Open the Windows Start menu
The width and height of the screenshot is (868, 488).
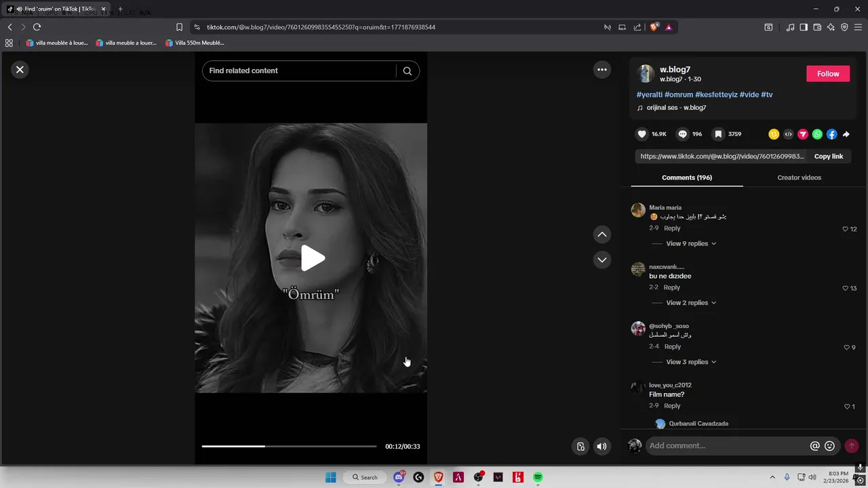pos(330,477)
